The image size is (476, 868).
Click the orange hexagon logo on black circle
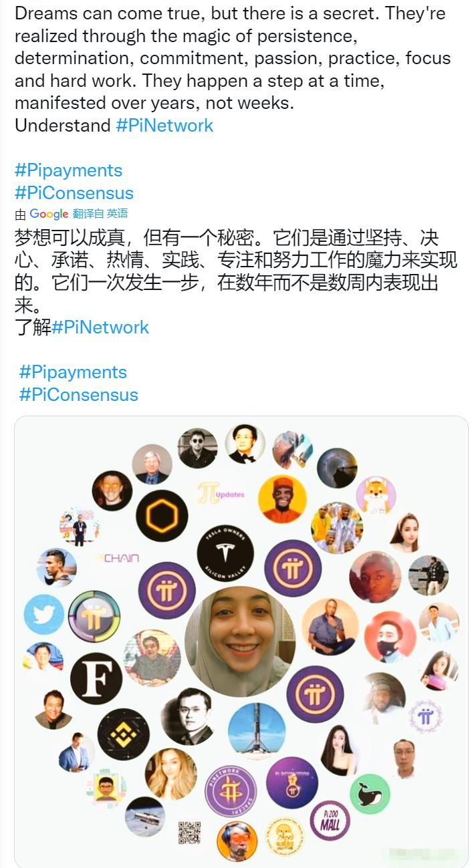click(x=162, y=516)
